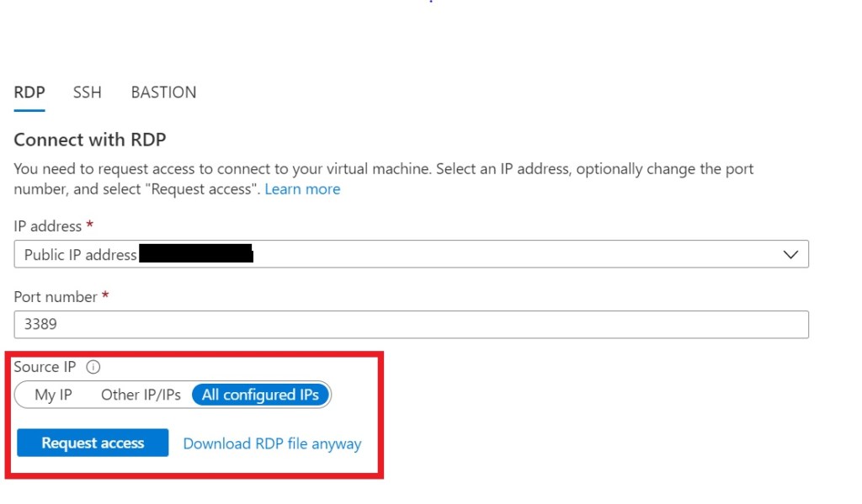Go to the BASTION tab

(x=163, y=93)
